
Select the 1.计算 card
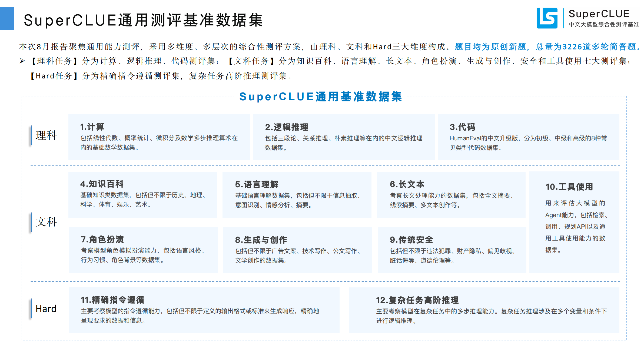coord(159,137)
